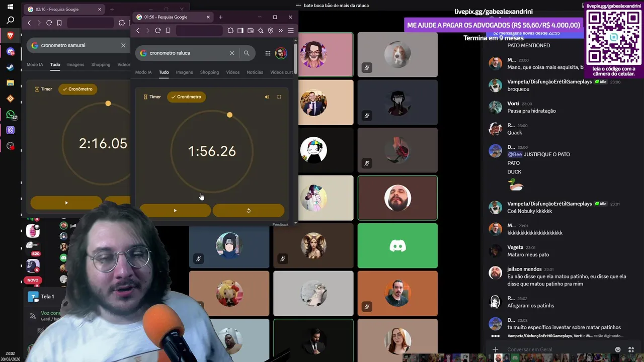Open Brave VPN shield icon

pyautogui.click(x=271, y=31)
